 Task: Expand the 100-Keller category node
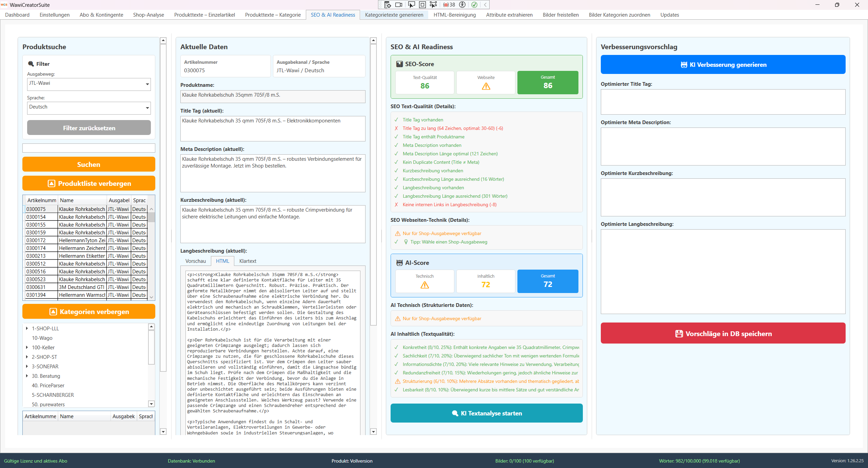27,347
